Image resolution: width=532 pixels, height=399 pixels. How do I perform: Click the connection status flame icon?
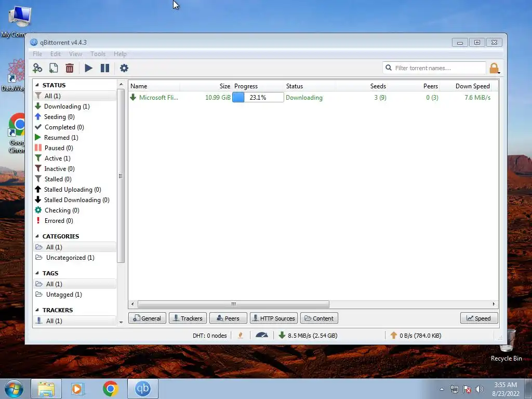(x=241, y=336)
